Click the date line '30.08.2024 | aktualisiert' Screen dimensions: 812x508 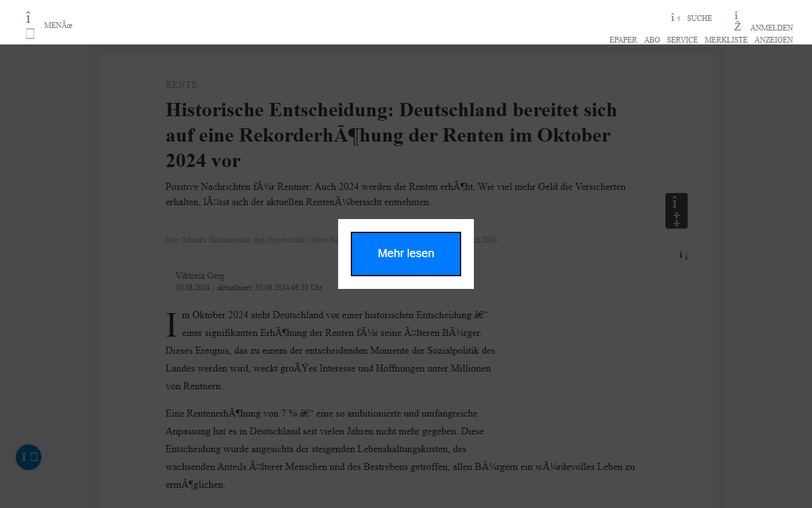tap(249, 288)
